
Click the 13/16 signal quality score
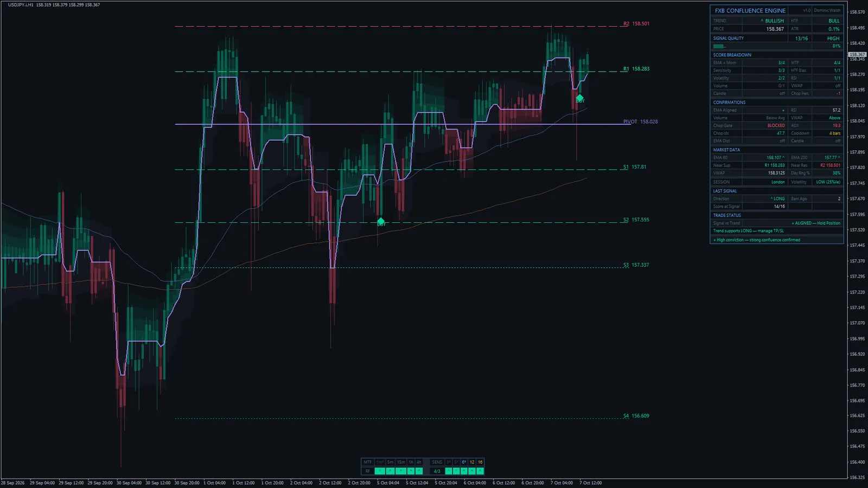pos(801,38)
